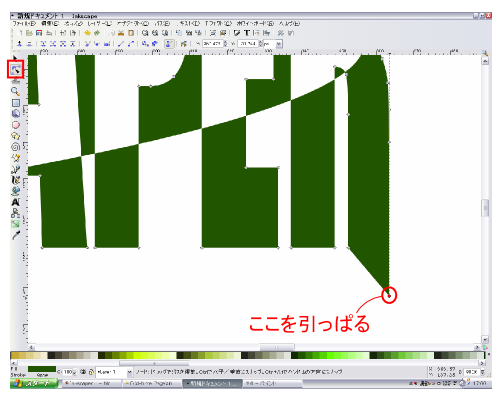Click the Open file folder icon

[29, 33]
